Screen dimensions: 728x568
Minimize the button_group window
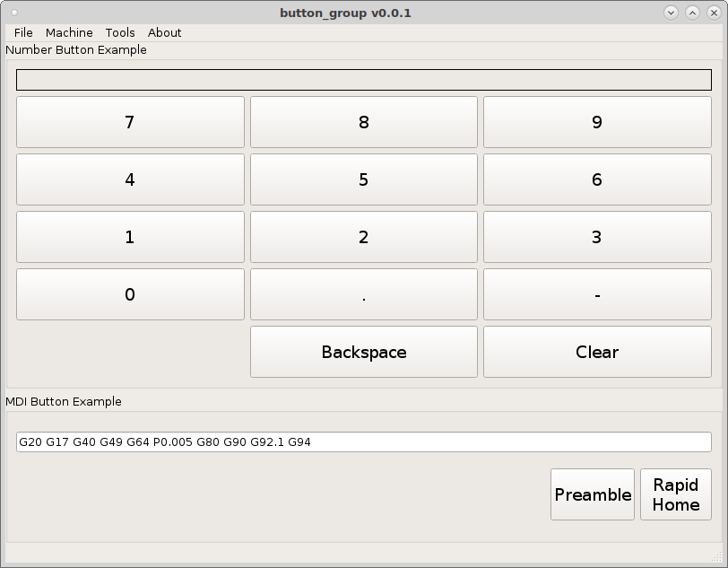coord(671,13)
